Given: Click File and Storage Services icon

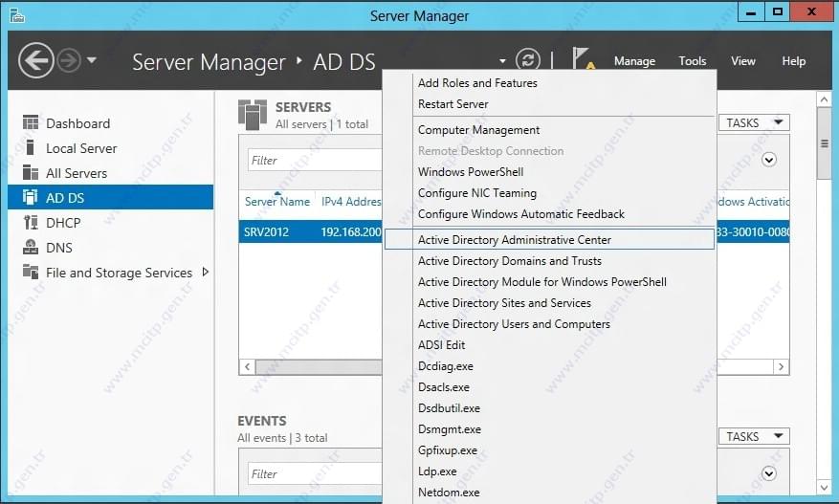Looking at the screenshot, I should [31, 272].
